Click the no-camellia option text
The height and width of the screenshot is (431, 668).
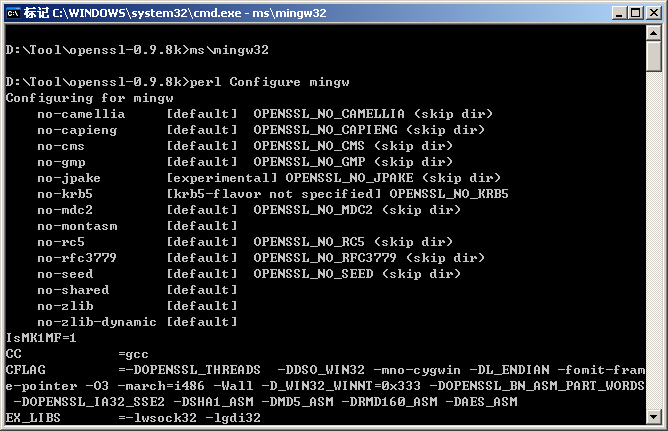tap(81, 113)
